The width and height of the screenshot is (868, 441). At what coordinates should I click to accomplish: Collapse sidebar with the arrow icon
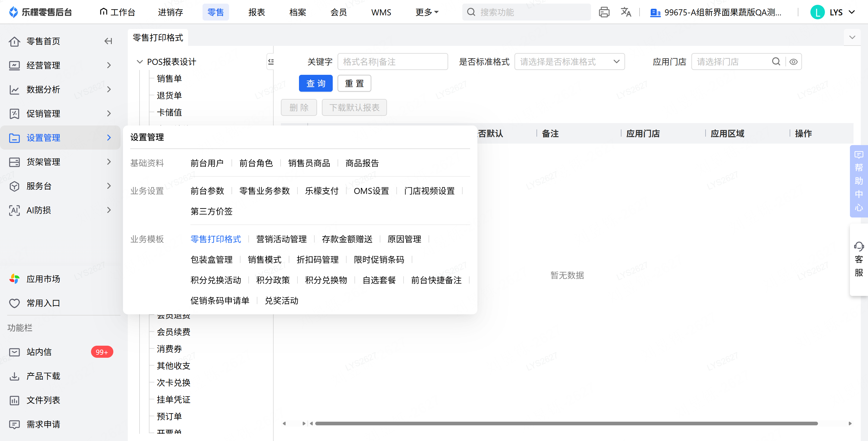click(108, 41)
